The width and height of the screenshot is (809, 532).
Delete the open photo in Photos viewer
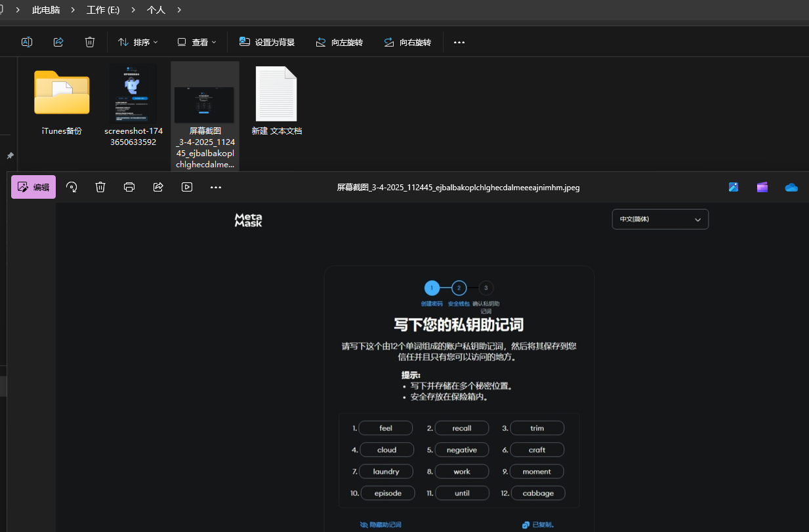pos(100,187)
